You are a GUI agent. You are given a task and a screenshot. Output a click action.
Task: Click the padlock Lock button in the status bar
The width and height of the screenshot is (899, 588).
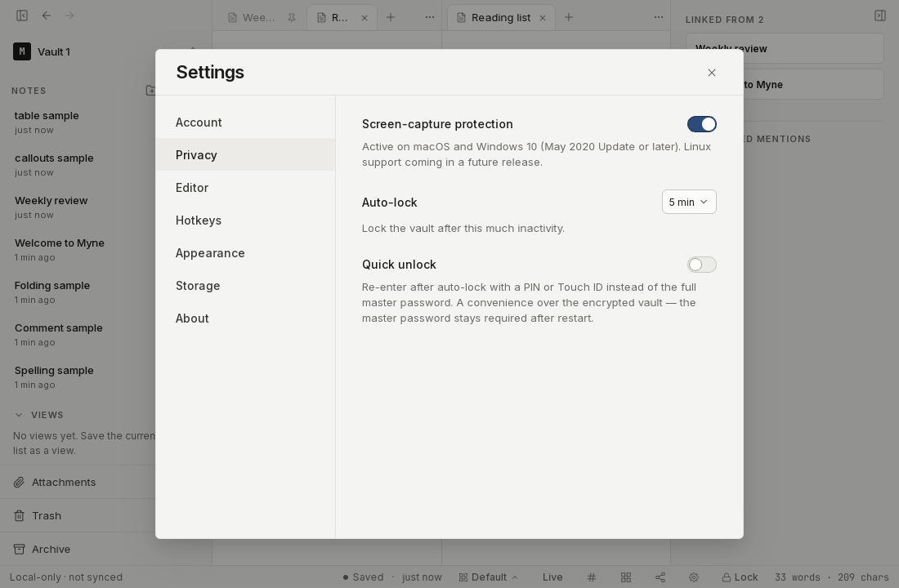tap(740, 577)
